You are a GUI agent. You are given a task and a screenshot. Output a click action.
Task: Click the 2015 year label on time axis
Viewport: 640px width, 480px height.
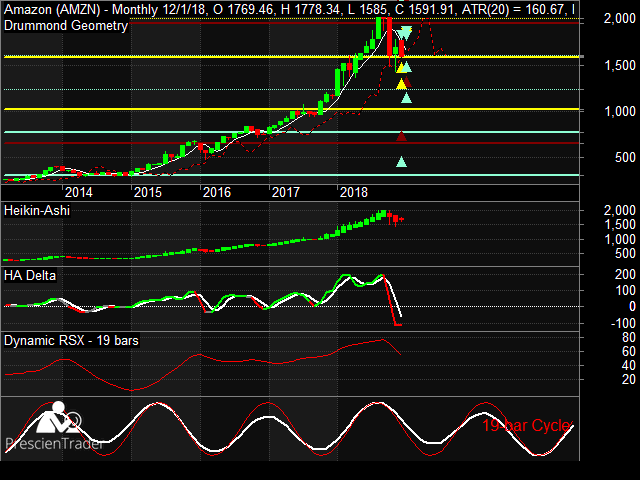click(148, 192)
